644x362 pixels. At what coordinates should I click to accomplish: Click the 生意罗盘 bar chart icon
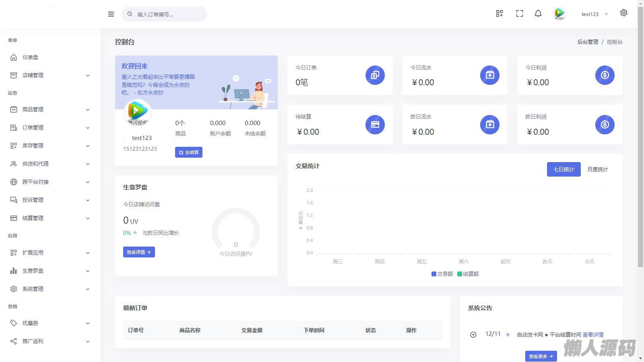14,271
